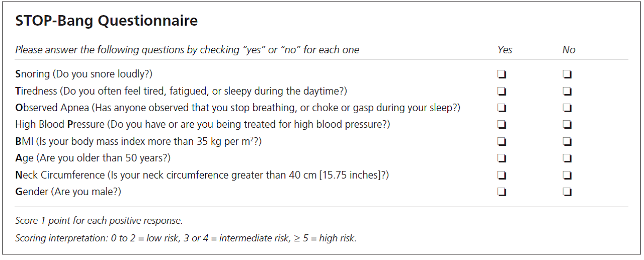
Task: Click the Scoring interpretation line
Action: click(x=186, y=238)
